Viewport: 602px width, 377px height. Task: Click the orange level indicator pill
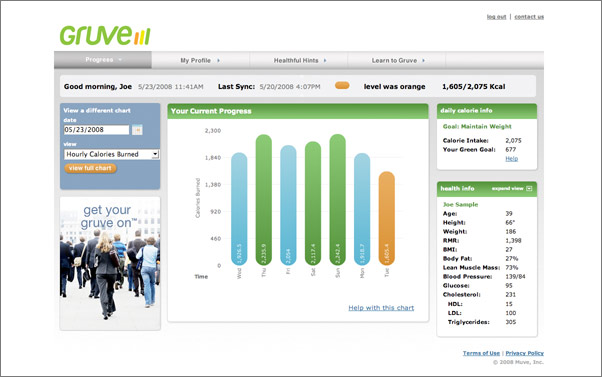[342, 86]
